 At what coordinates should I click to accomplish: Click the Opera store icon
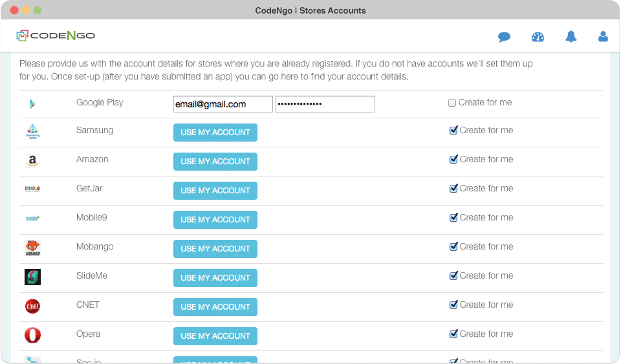tap(32, 335)
